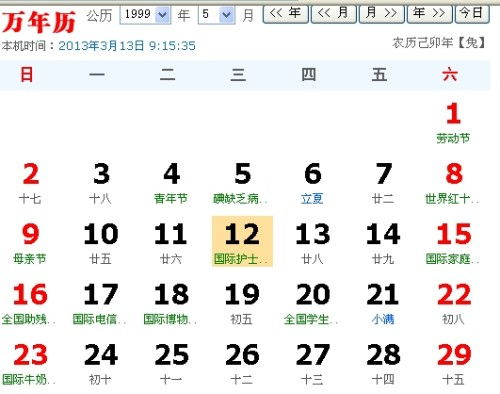This screenshot has height=394, width=500.
Task: Click the Sunday 日 column header
Action: [x=27, y=75]
